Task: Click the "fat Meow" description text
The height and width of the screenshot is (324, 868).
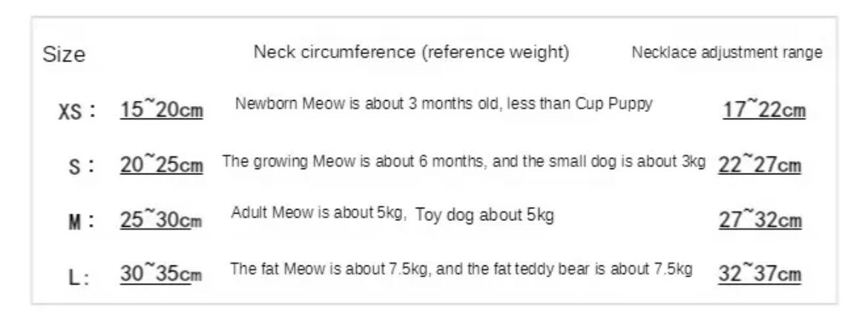Action: [461, 268]
